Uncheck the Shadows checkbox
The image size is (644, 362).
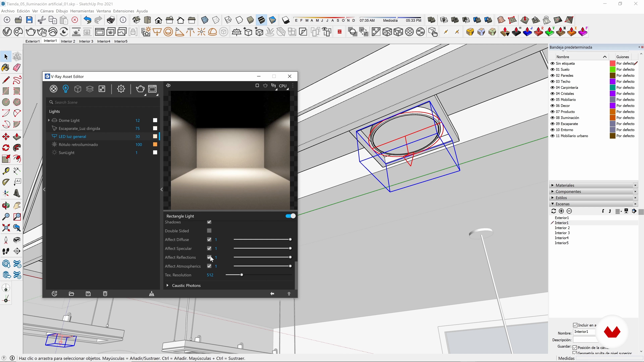click(x=209, y=222)
